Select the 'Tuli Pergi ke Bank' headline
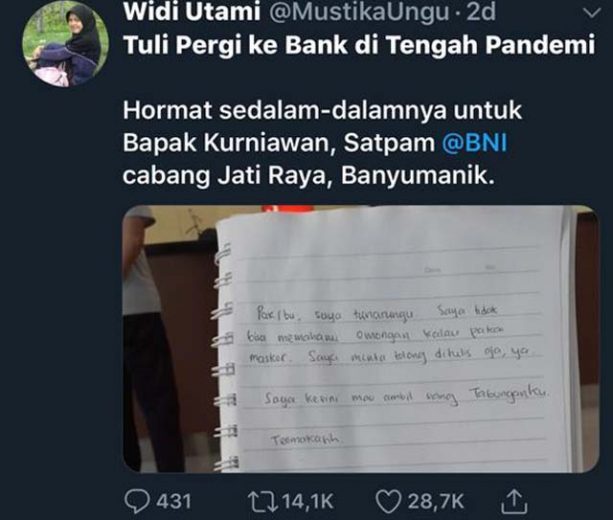This screenshot has height=520, width=613. (x=359, y=45)
